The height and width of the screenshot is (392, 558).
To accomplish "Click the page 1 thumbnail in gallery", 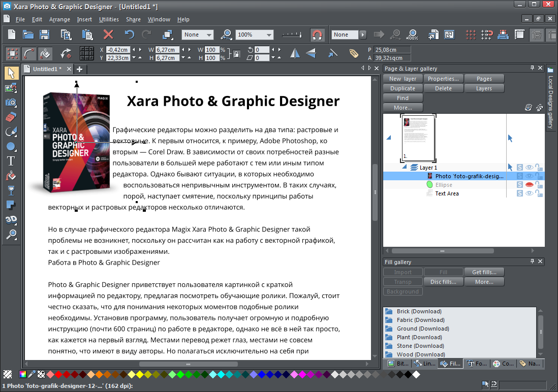I will point(418,138).
